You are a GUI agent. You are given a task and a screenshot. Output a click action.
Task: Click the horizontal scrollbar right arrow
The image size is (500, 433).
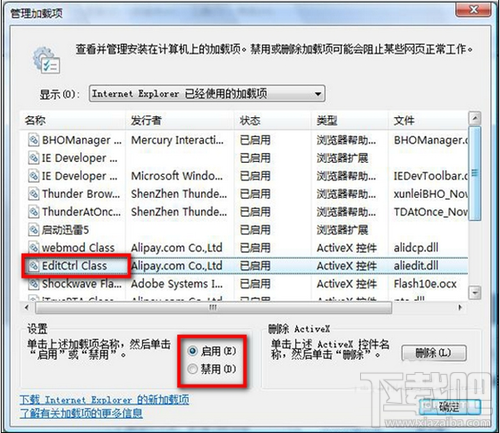click(460, 307)
